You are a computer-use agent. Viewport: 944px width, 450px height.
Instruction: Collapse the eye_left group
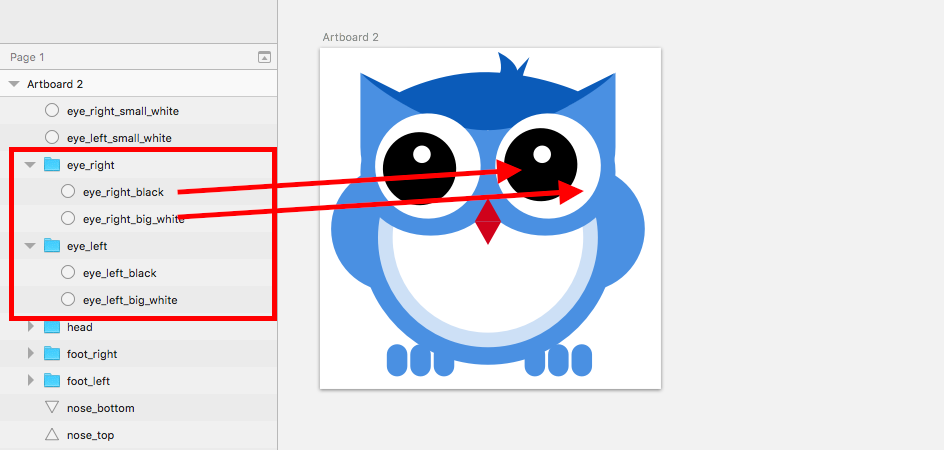tap(30, 246)
